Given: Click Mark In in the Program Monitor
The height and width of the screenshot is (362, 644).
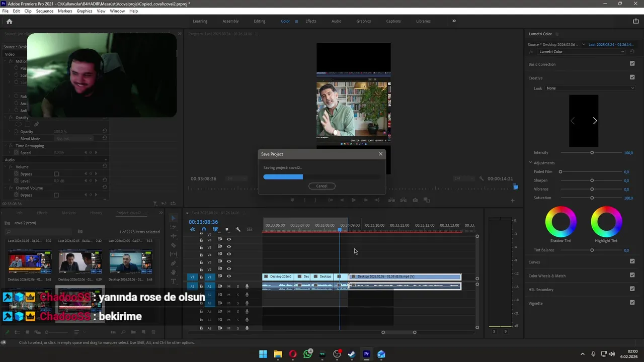Looking at the screenshot, I should click(304, 200).
